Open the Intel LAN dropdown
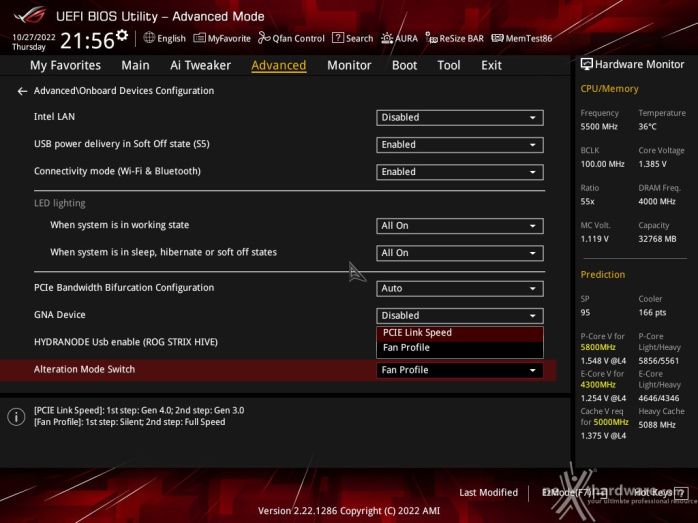 [x=459, y=118]
